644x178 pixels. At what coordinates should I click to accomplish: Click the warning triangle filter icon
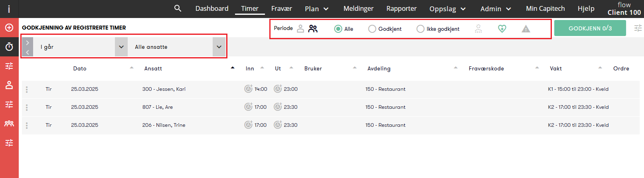[x=526, y=29]
